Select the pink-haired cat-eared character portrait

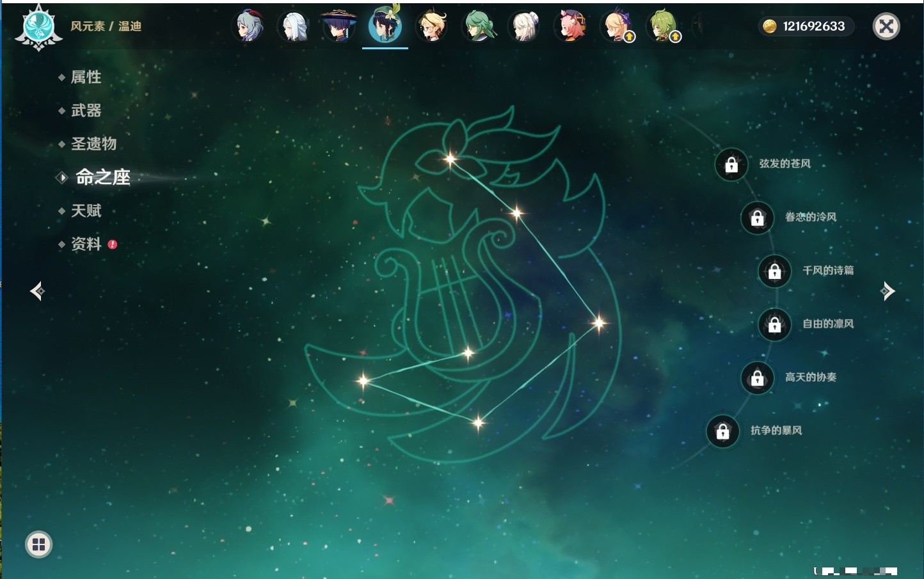click(571, 26)
